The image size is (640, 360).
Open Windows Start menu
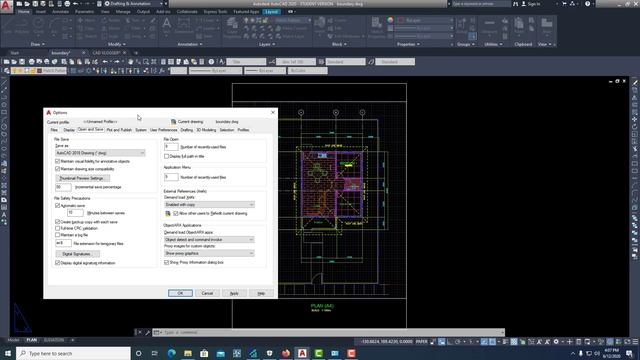[x=8, y=353]
